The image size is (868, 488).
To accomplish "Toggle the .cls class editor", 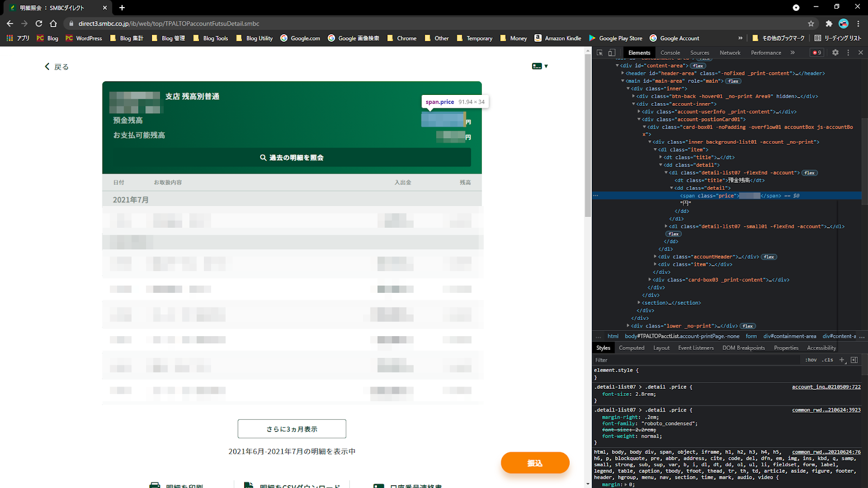I will 828,360.
